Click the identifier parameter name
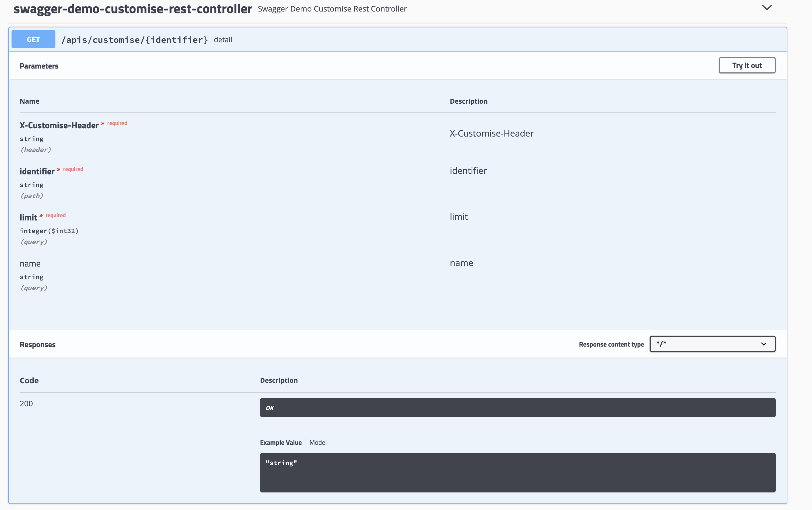The height and width of the screenshot is (510, 812). click(x=37, y=171)
